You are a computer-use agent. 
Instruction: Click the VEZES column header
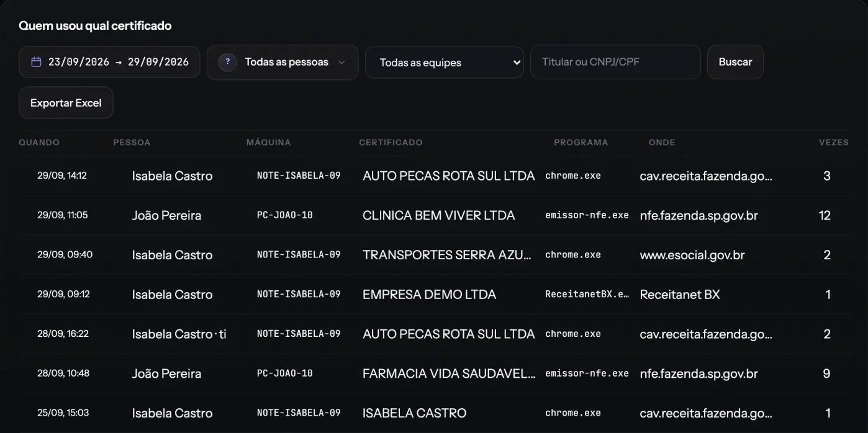834,142
